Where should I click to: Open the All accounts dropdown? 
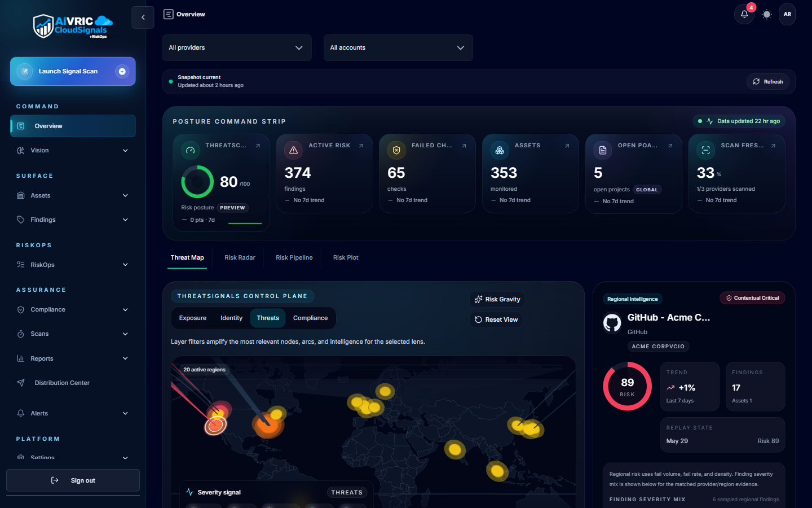coord(398,47)
